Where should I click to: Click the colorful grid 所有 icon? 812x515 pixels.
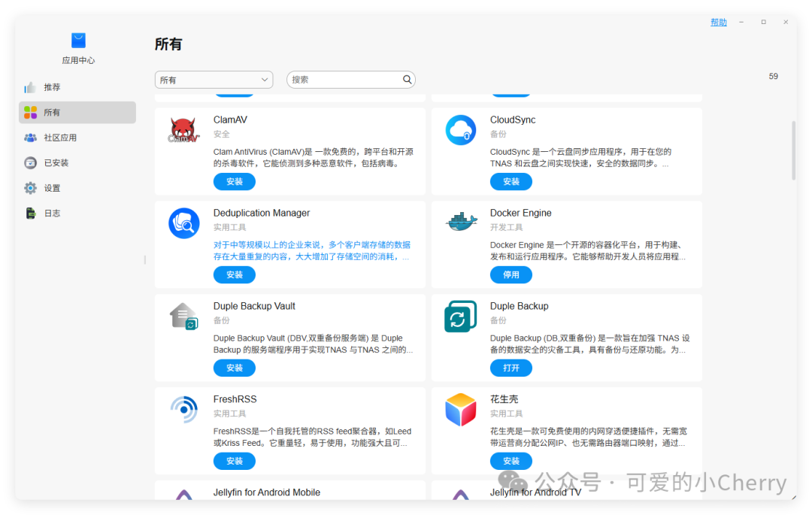pos(31,112)
